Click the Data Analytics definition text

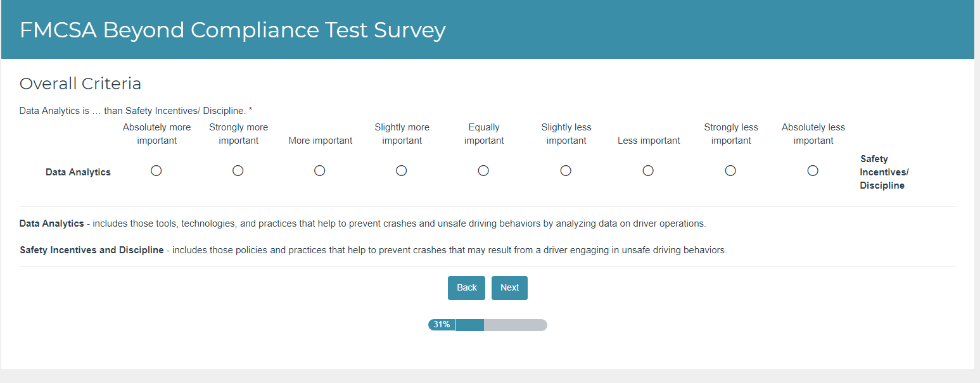[x=362, y=223]
